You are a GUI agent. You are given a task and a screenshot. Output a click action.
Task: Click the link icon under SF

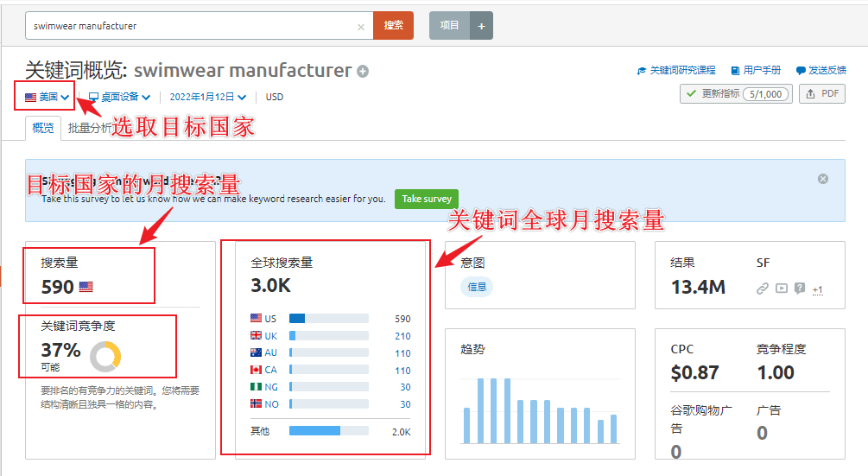[763, 289]
